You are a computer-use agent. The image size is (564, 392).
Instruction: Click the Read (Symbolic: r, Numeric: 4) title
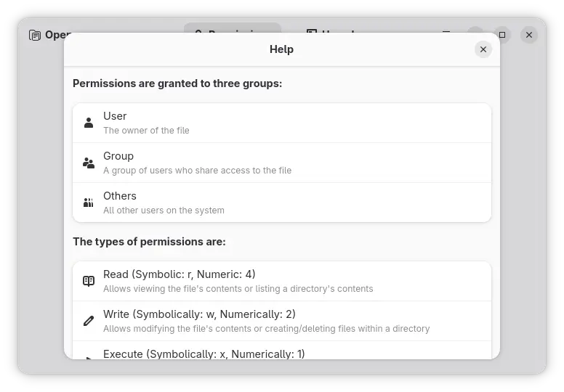[x=179, y=274]
